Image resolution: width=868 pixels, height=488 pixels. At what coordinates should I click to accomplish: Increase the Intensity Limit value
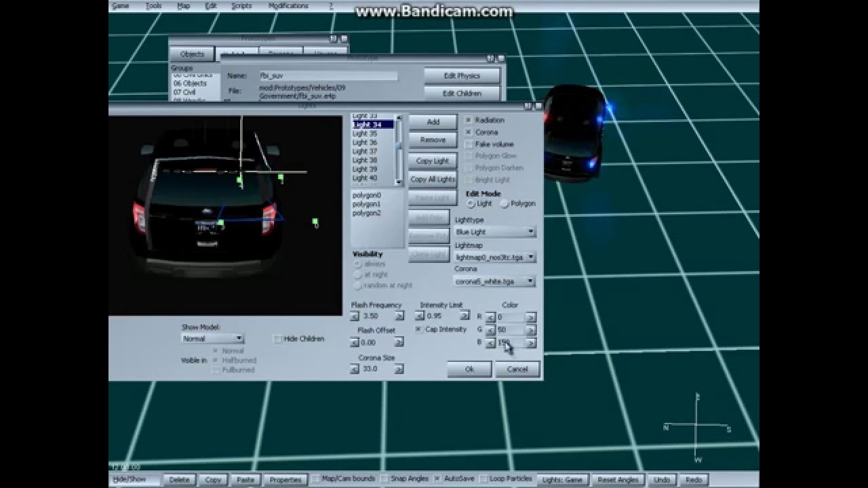click(465, 316)
